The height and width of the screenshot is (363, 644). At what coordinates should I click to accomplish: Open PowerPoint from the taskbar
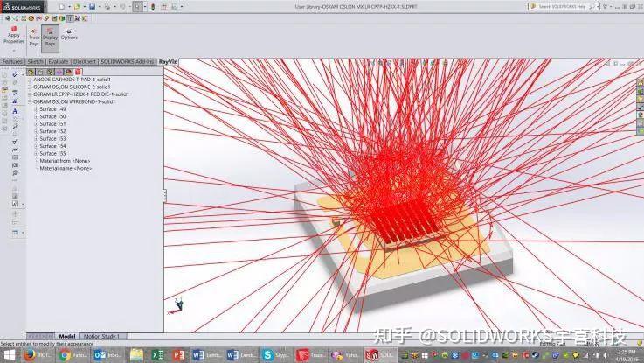(178, 355)
